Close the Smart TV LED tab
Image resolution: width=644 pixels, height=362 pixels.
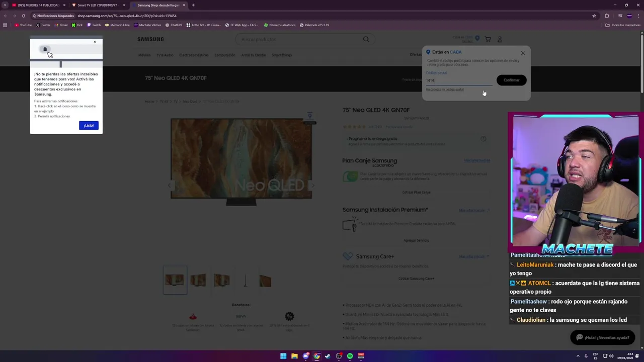[124, 5]
